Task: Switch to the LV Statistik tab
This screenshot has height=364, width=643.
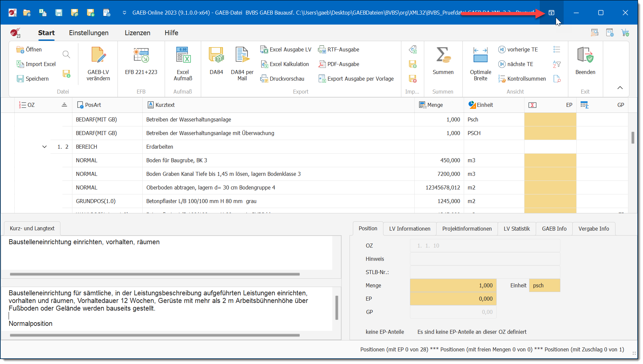Action: (517, 229)
